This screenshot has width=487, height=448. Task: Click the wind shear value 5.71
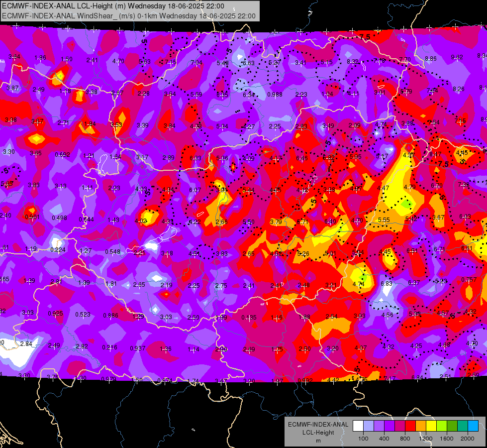pyautogui.click(x=302, y=222)
